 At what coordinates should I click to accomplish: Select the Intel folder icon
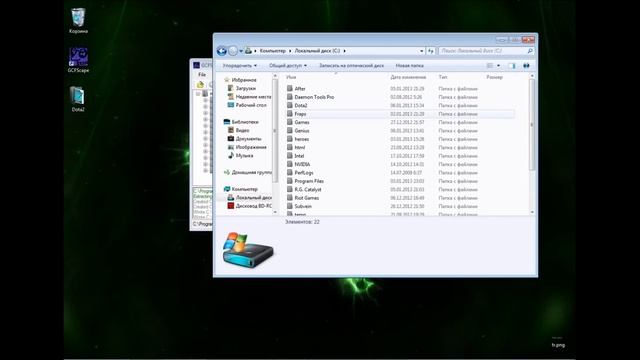pyautogui.click(x=290, y=156)
